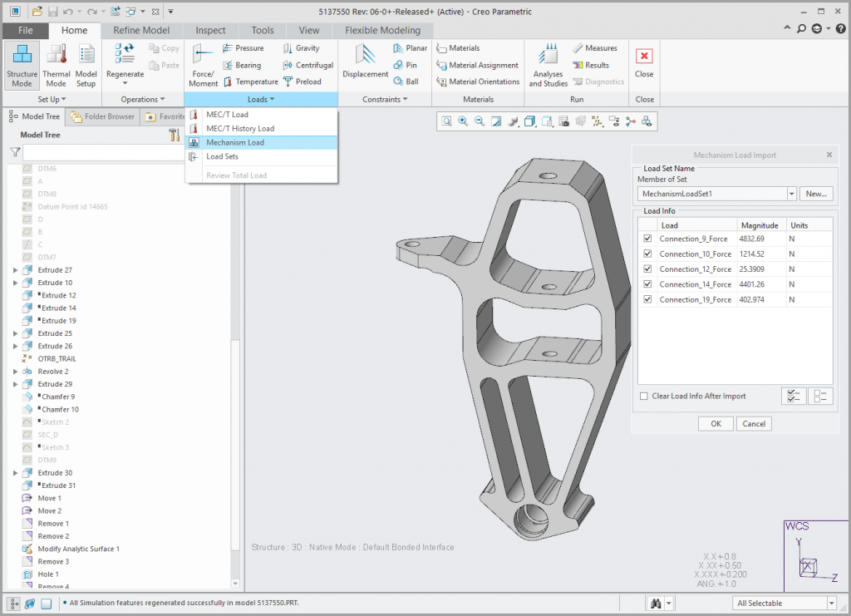Uncheck Connection_19_Force load
The width and height of the screenshot is (851, 616).
tap(647, 299)
